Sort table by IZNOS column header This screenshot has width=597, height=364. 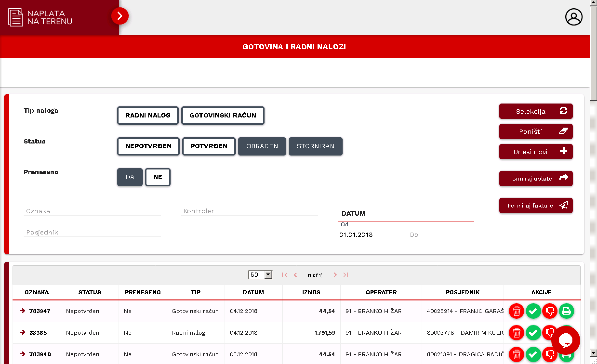click(311, 292)
